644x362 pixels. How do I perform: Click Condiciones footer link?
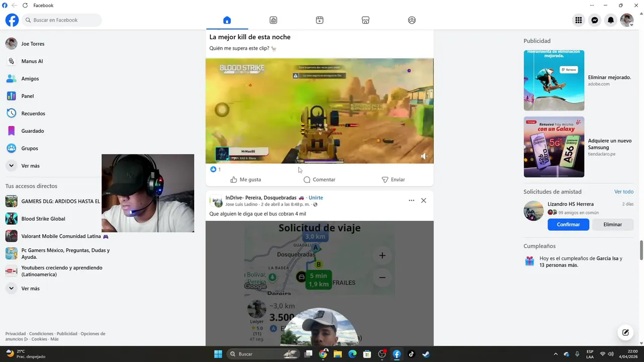[41, 334]
